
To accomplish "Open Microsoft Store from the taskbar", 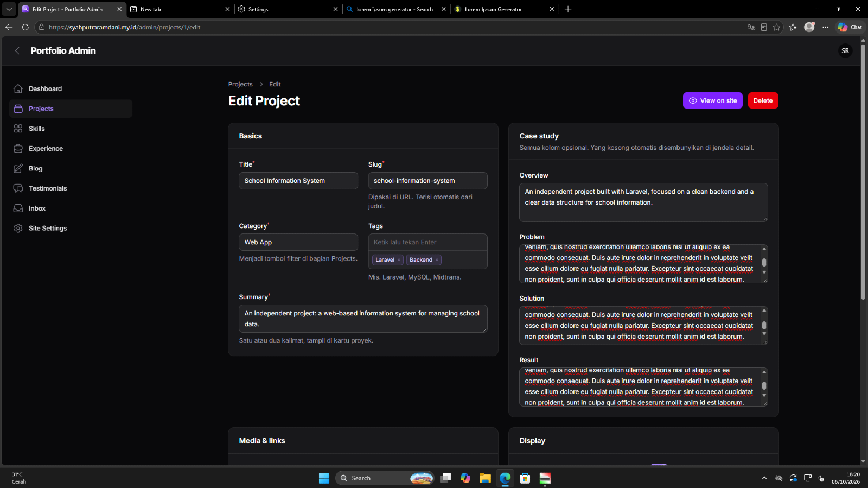I will pos(525,478).
